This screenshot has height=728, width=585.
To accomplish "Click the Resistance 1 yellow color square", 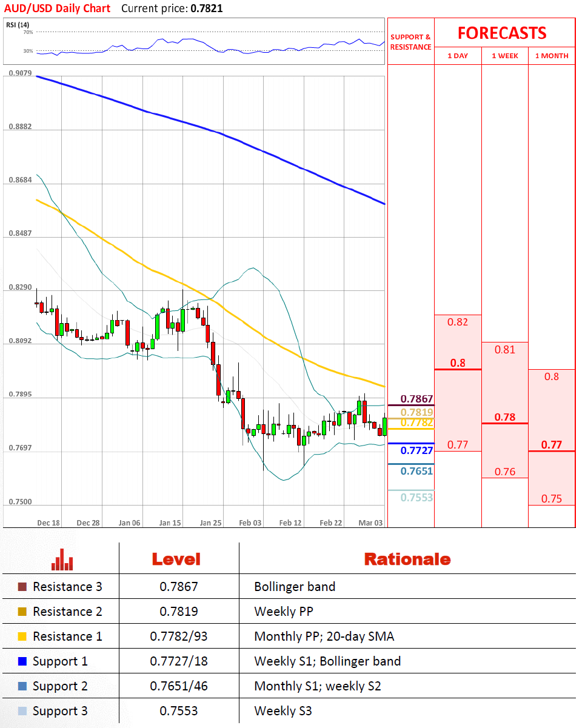I will click(x=22, y=636).
